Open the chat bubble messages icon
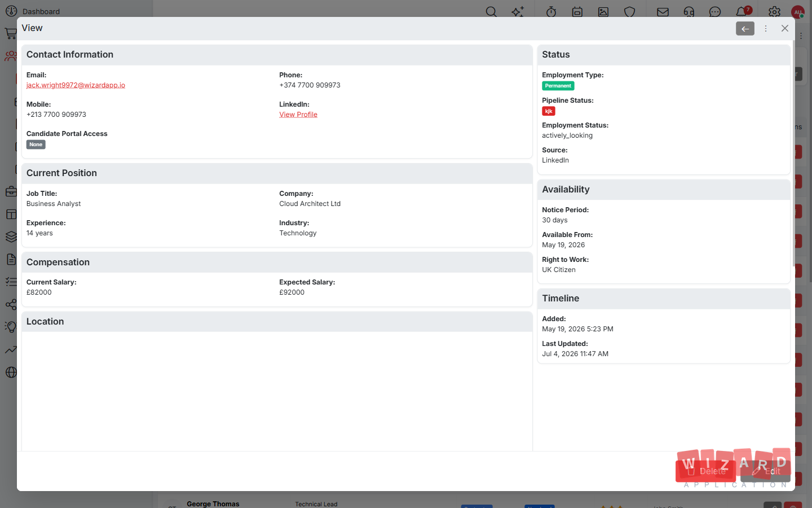Viewport: 812px width, 508px height. (x=715, y=11)
